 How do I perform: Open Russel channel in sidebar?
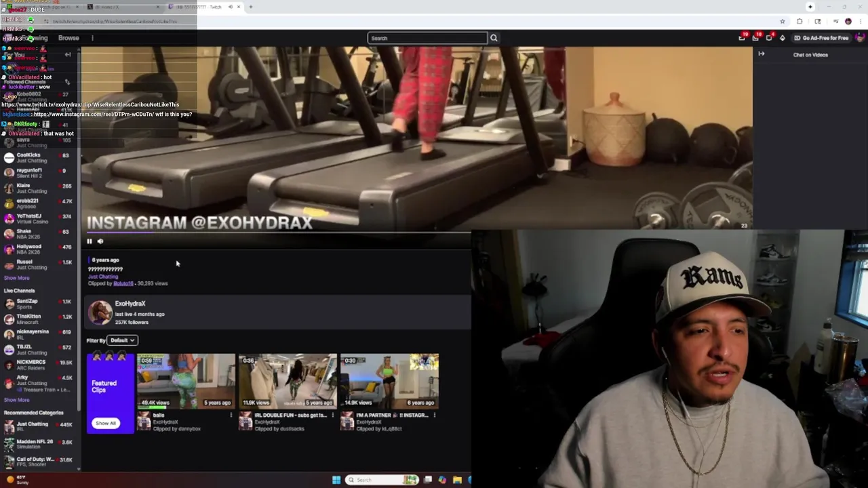(x=39, y=264)
